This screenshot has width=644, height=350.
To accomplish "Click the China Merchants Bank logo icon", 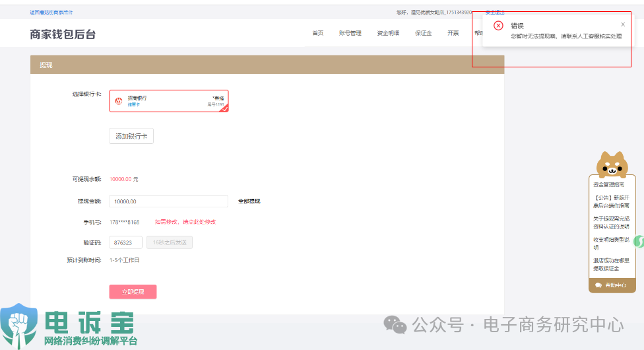I will point(119,101).
